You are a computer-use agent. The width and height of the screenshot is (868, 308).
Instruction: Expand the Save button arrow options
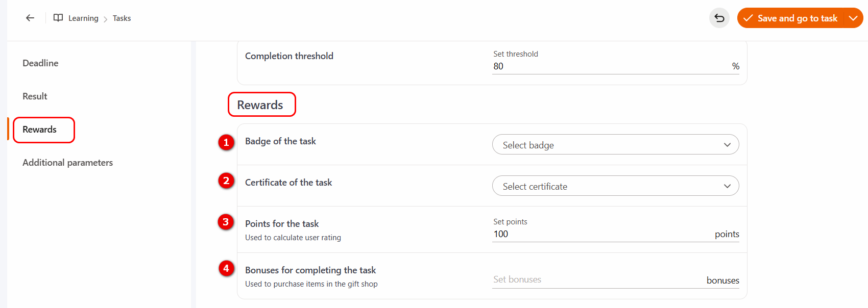(x=853, y=18)
